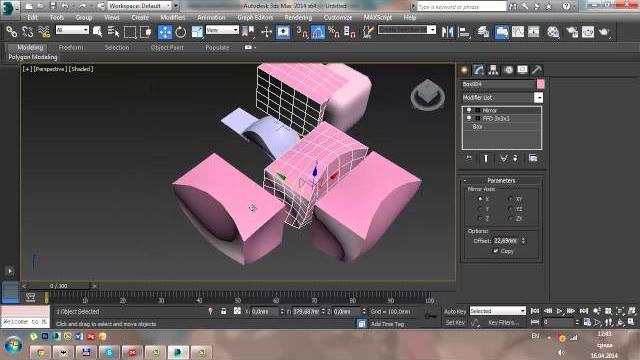Open the Modify command panel tab
This screenshot has height=360, width=640.
[478, 70]
